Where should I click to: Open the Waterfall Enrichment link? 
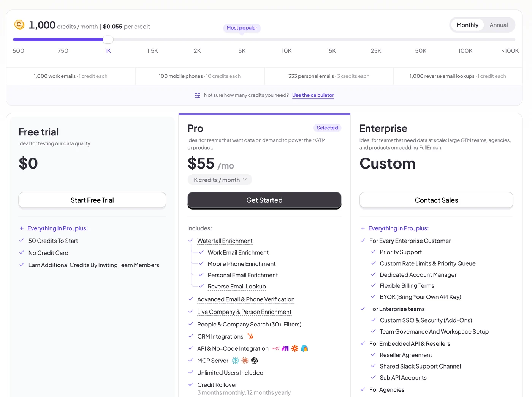[x=225, y=241]
